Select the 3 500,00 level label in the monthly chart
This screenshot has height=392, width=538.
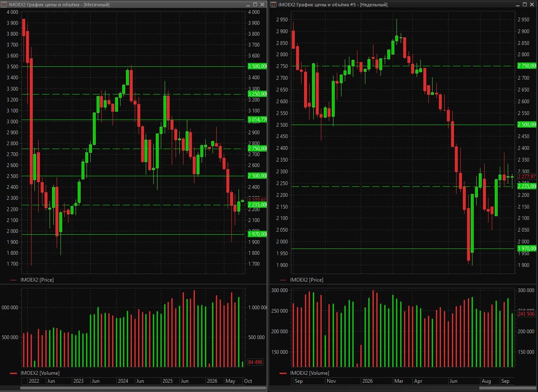click(257, 66)
